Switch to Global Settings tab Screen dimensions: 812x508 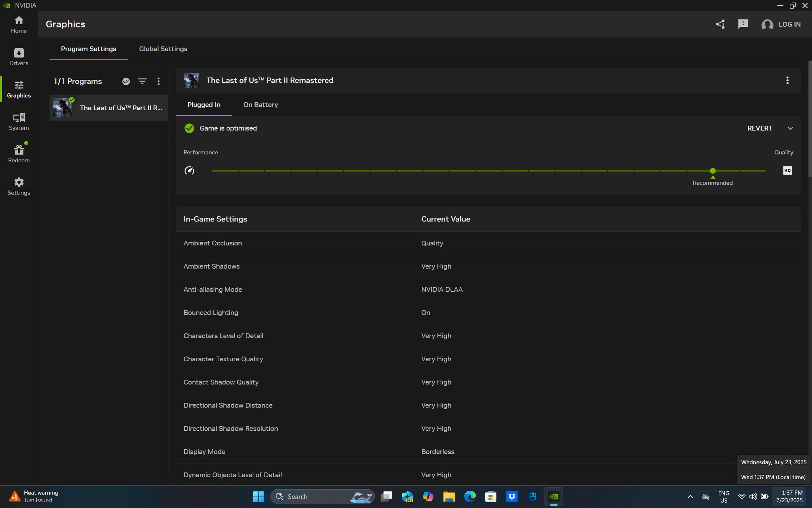click(163, 49)
